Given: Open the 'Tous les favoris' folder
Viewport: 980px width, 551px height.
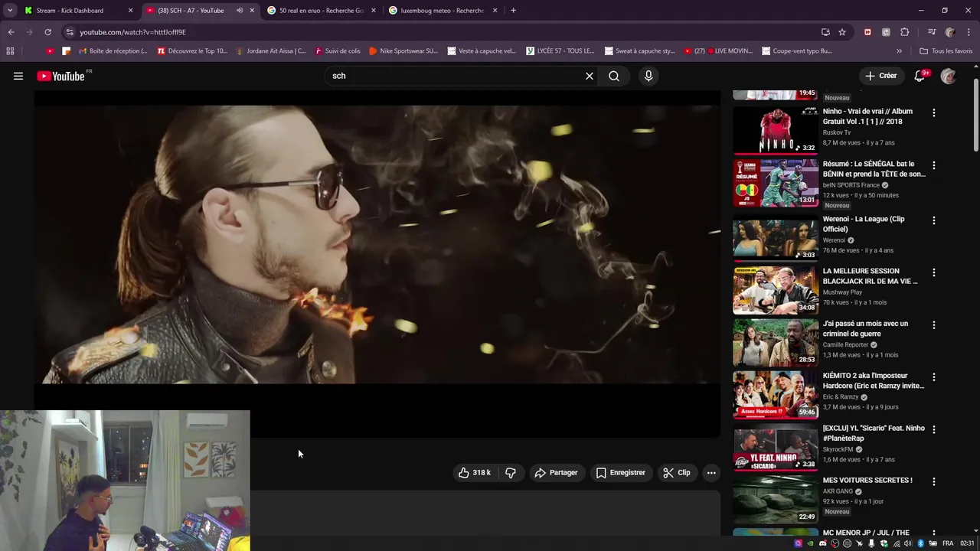Looking at the screenshot, I should coord(946,51).
